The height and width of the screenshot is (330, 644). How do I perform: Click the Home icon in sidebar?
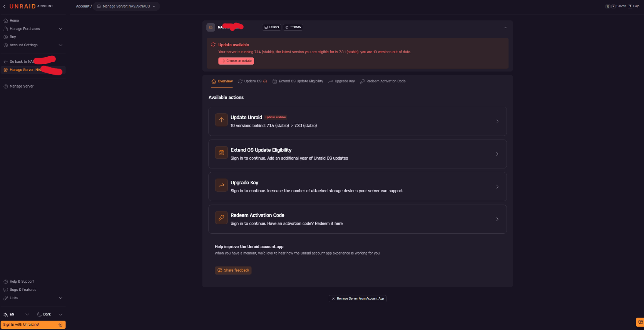point(5,21)
